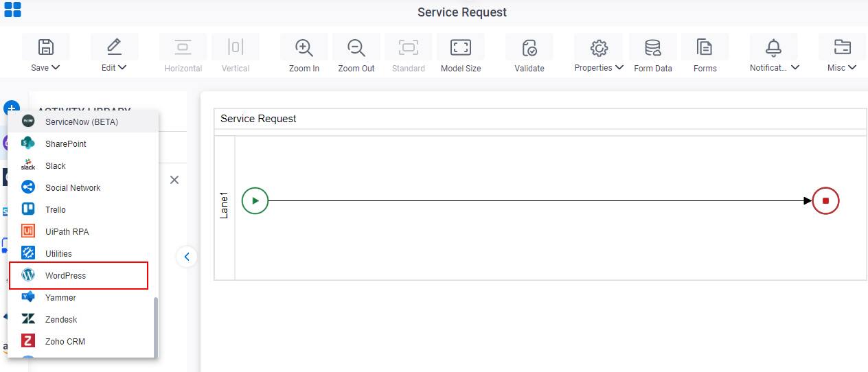Viewport: 868px width, 372px height.
Task: Choose Zendesk entry
Action: point(83,319)
